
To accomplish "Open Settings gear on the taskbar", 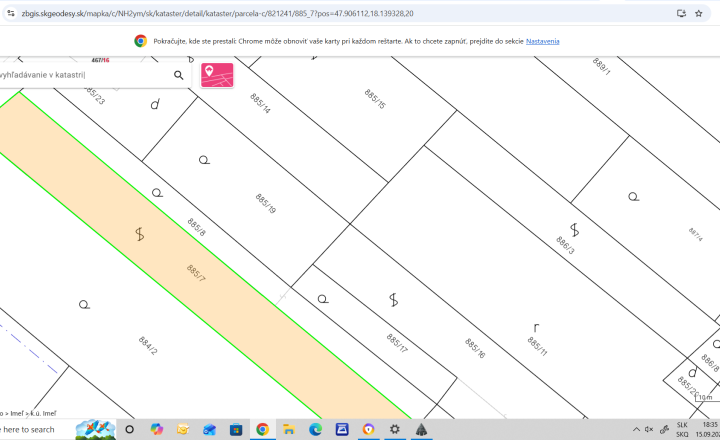I will pos(394,429).
